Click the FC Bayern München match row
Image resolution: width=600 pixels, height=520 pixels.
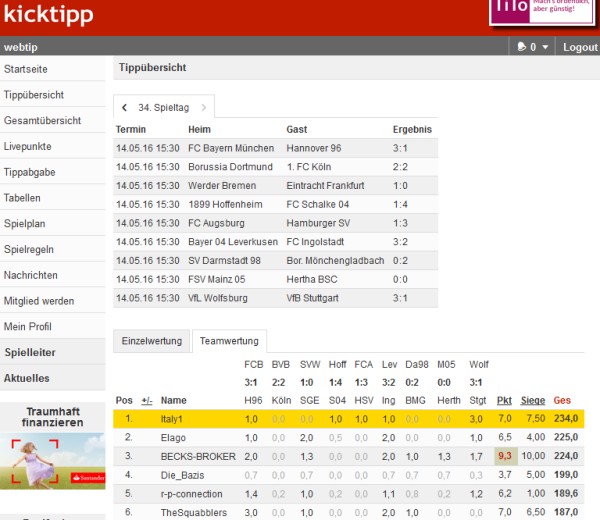click(276, 148)
